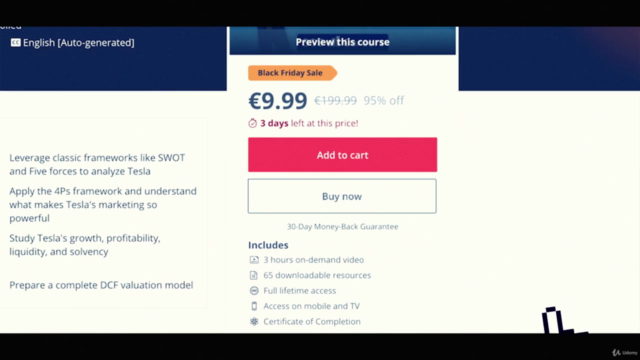Click 65 downloadable resources text
The width and height of the screenshot is (640, 360).
[317, 275]
